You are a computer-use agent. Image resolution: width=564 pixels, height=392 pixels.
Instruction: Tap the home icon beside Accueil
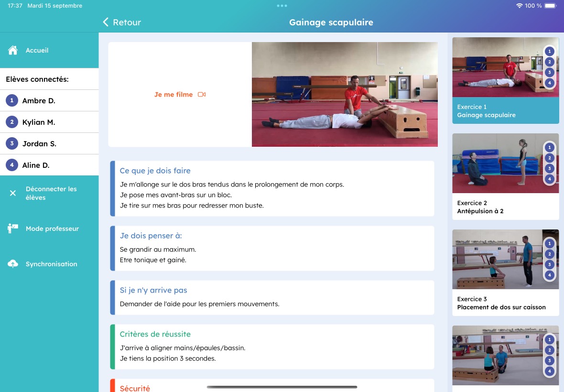tap(13, 50)
